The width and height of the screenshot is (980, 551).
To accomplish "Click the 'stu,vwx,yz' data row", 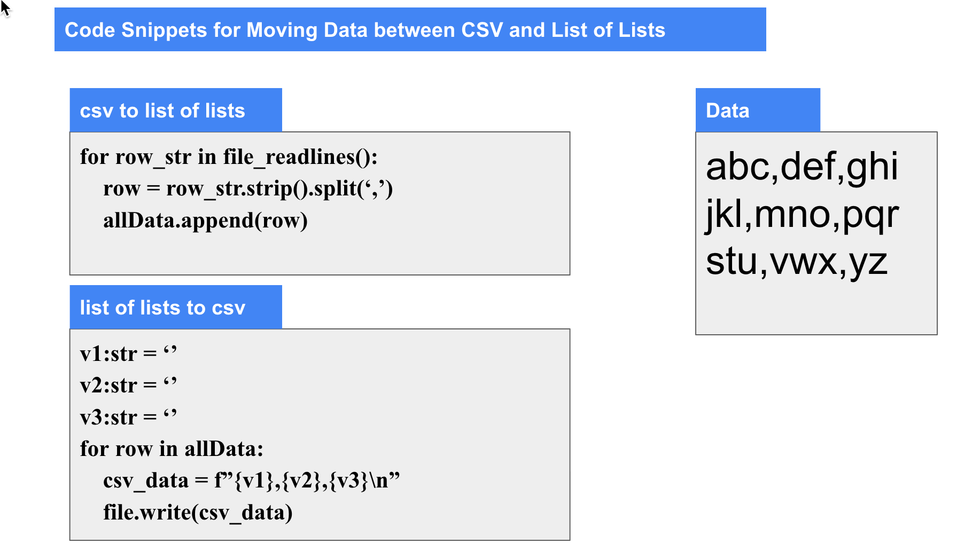I will [796, 262].
